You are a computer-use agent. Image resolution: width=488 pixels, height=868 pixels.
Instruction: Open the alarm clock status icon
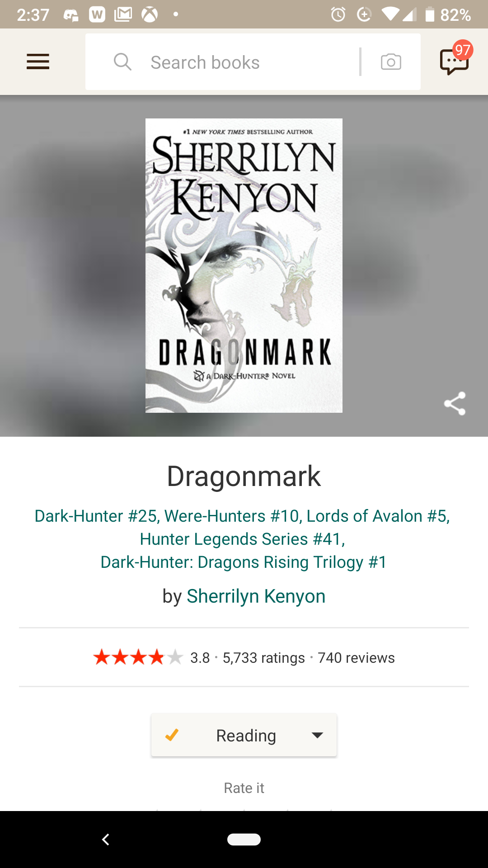pyautogui.click(x=338, y=14)
